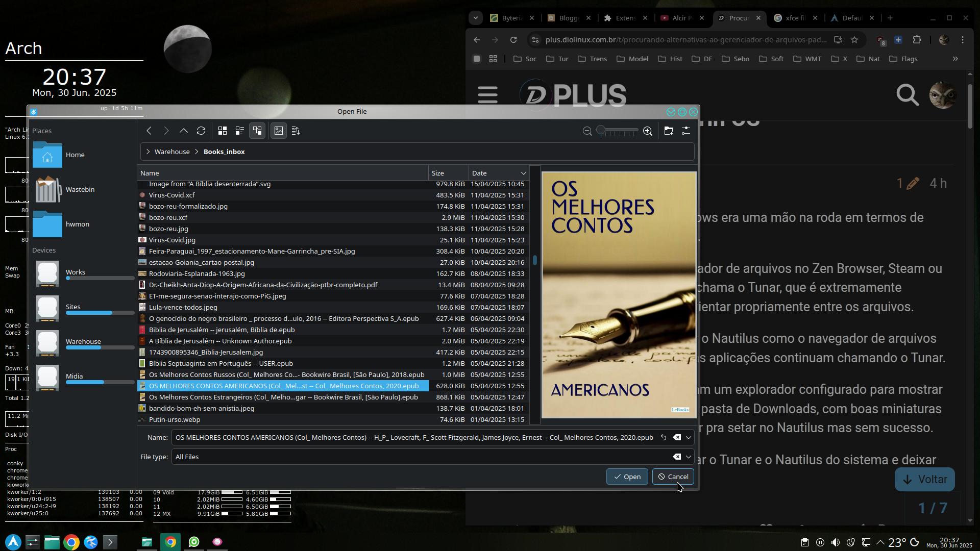980x551 pixels.
Task: Select the Sites device
Action: [x=82, y=308]
